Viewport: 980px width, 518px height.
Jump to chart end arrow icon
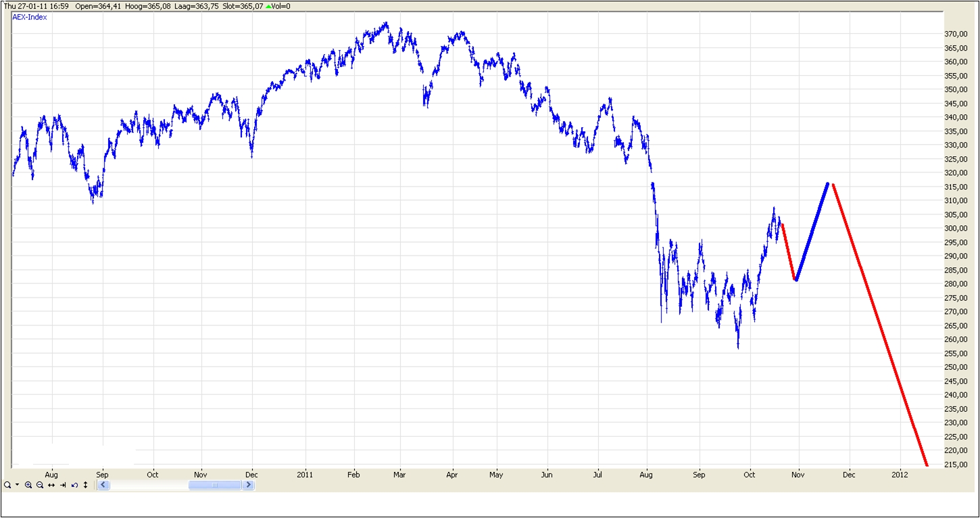(63, 486)
